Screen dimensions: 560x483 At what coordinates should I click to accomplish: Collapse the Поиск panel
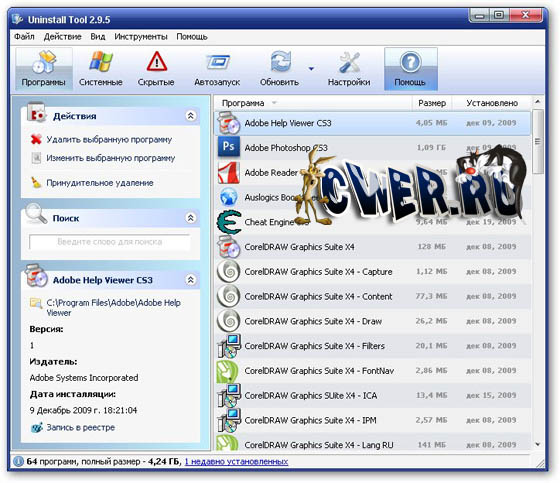click(191, 218)
